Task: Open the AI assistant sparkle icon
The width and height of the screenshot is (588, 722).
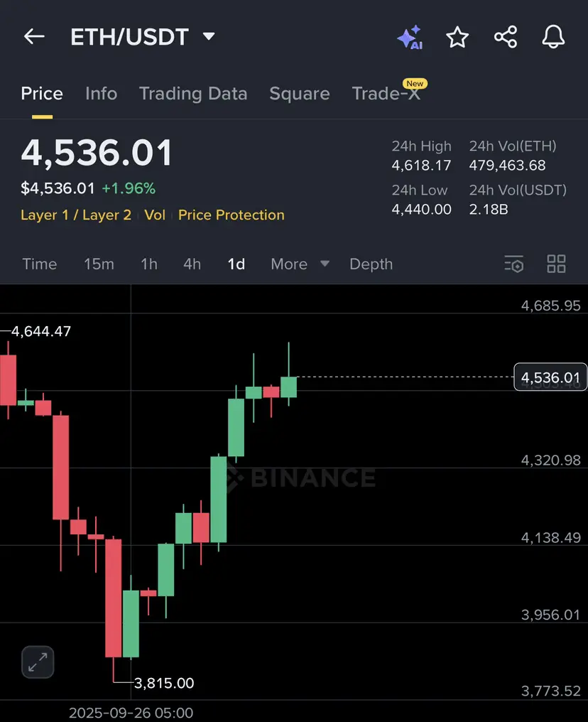Action: pyautogui.click(x=410, y=37)
